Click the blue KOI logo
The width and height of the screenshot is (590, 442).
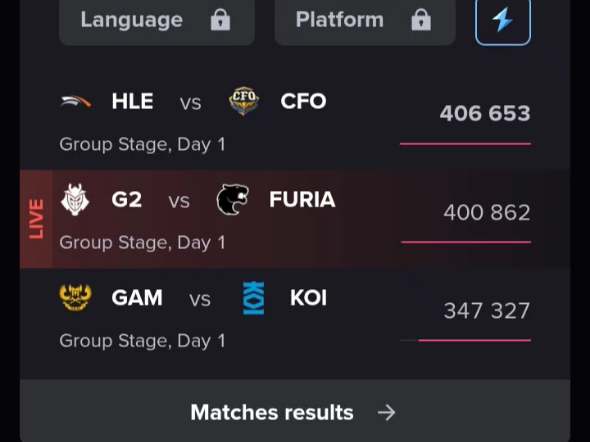coord(254,298)
